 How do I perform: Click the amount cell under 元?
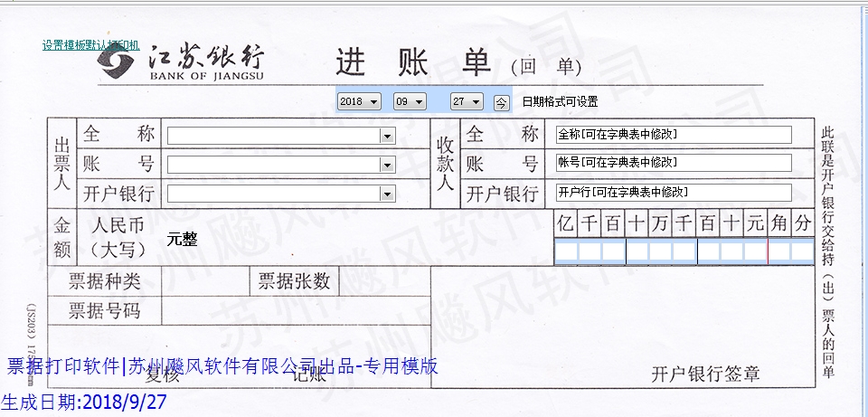(755, 251)
